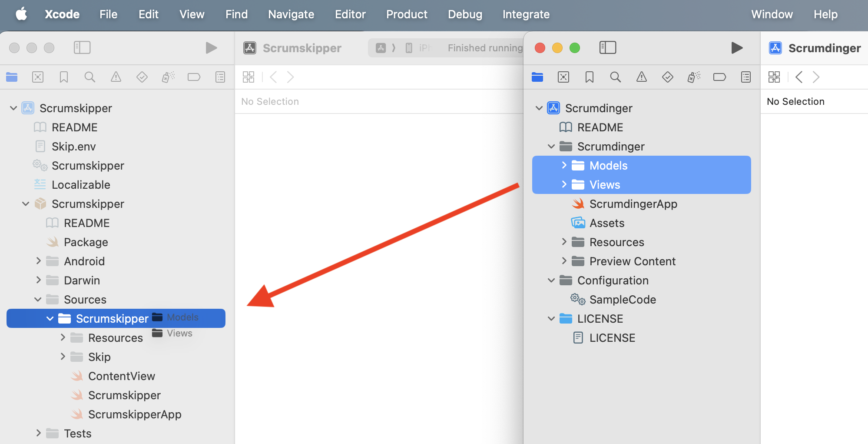Select the Test navigator in Scrumdinger window
The image size is (868, 444).
click(x=668, y=77)
